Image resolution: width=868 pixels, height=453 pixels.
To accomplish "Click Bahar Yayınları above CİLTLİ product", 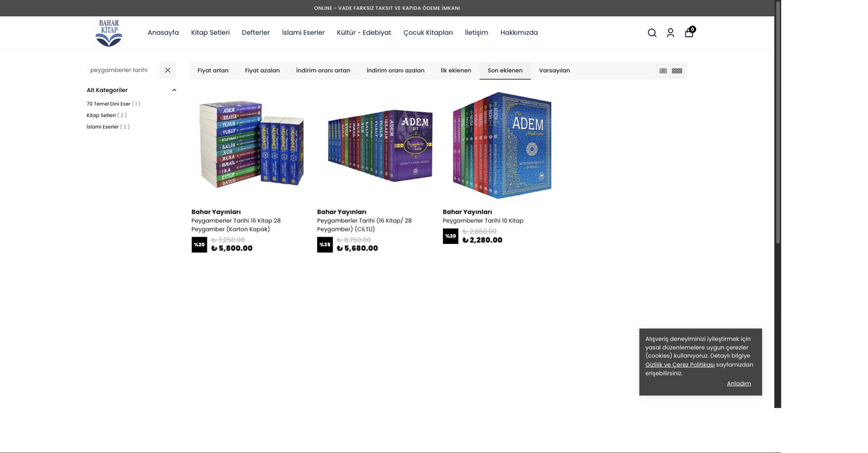I will [342, 212].
